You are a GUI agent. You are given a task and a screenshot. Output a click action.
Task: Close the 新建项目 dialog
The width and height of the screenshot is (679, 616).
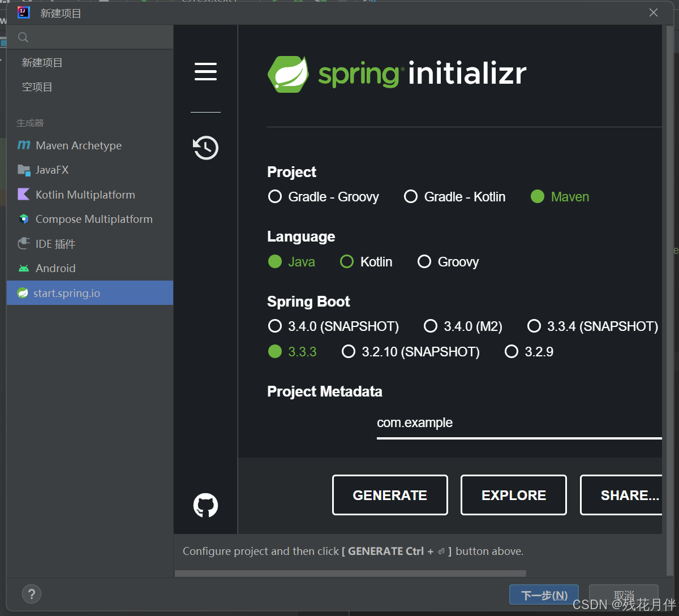654,12
